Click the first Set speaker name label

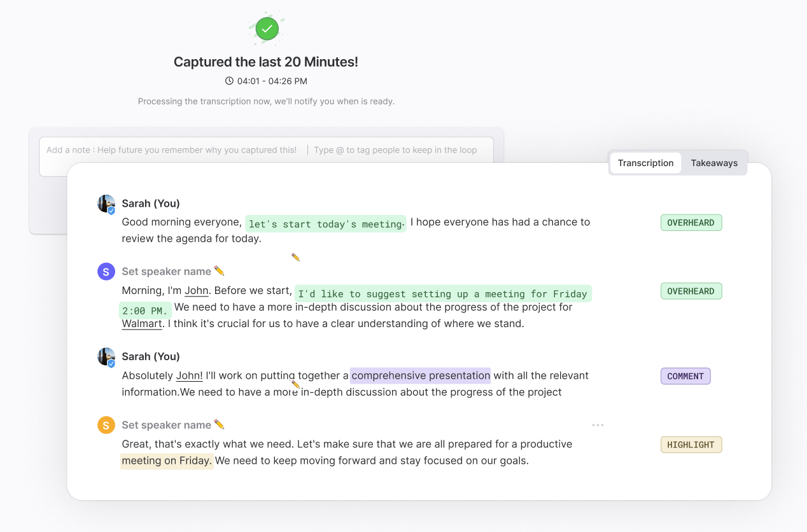point(166,272)
